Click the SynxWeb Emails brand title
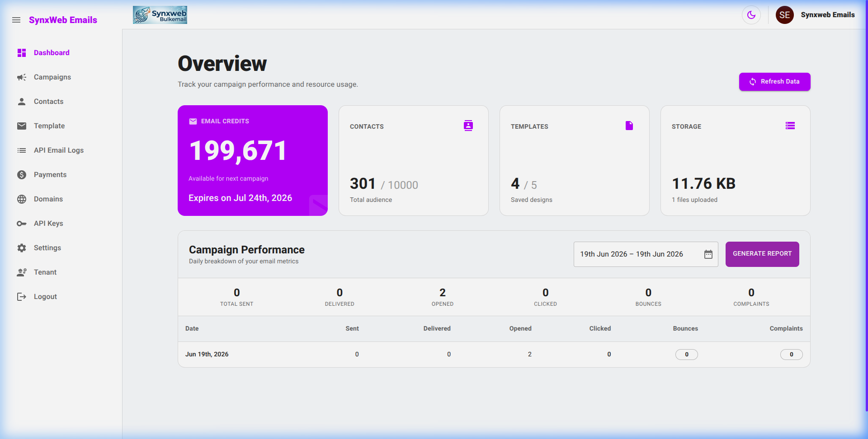This screenshot has height=439, width=868. pos(63,20)
